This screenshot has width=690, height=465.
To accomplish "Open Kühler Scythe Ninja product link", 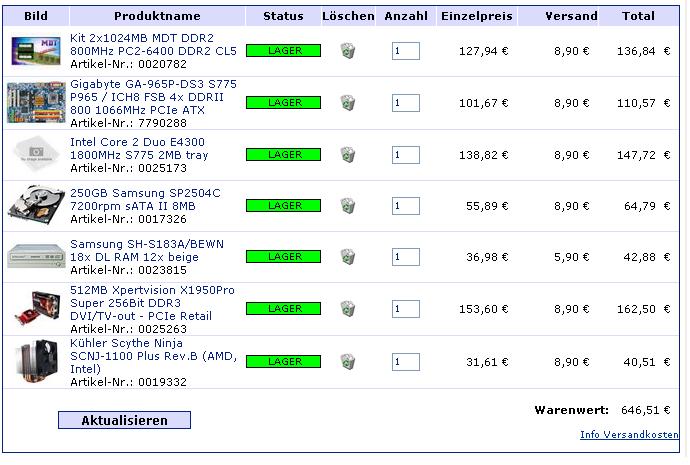I will (153, 356).
